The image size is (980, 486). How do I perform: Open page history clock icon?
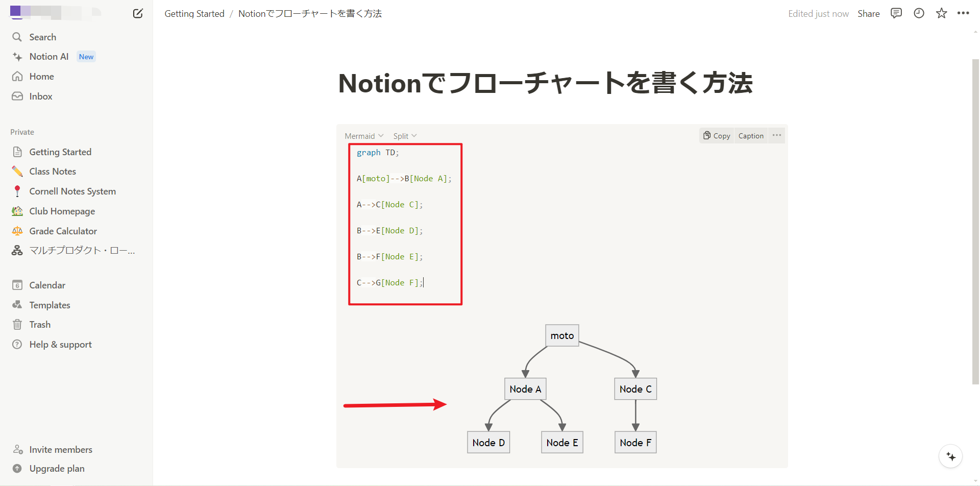(919, 13)
